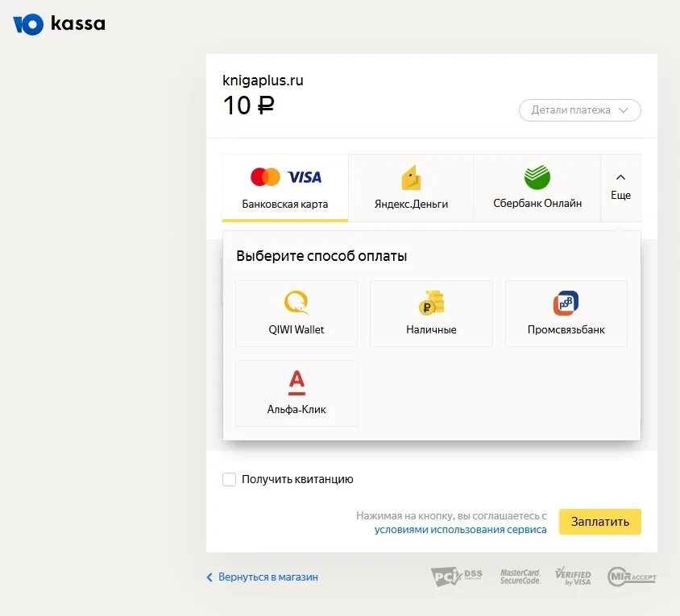The height and width of the screenshot is (616, 680).
Task: Click the knigaplus.ru shop name
Action: [263, 81]
